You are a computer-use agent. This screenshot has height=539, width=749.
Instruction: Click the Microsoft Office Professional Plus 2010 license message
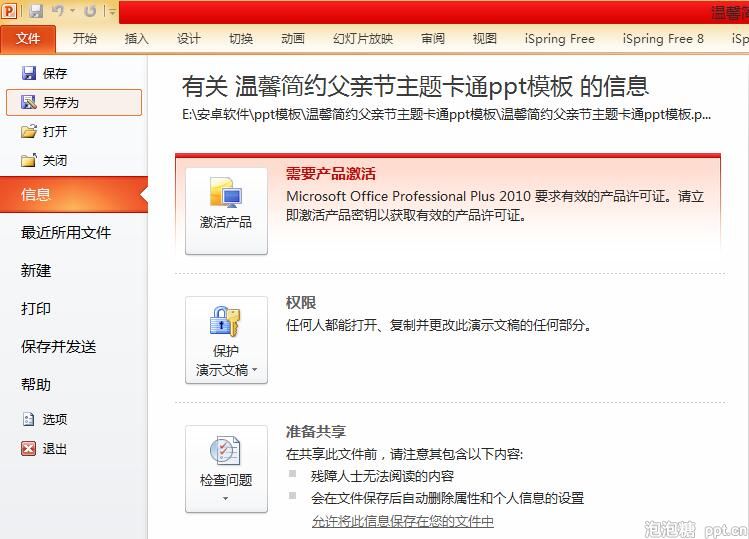[495, 205]
